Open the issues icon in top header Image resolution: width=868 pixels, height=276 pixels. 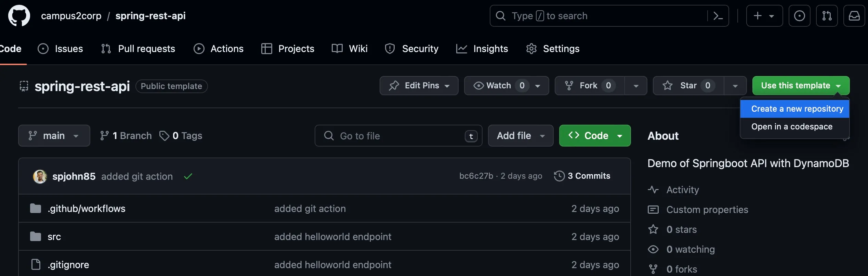[x=799, y=16]
